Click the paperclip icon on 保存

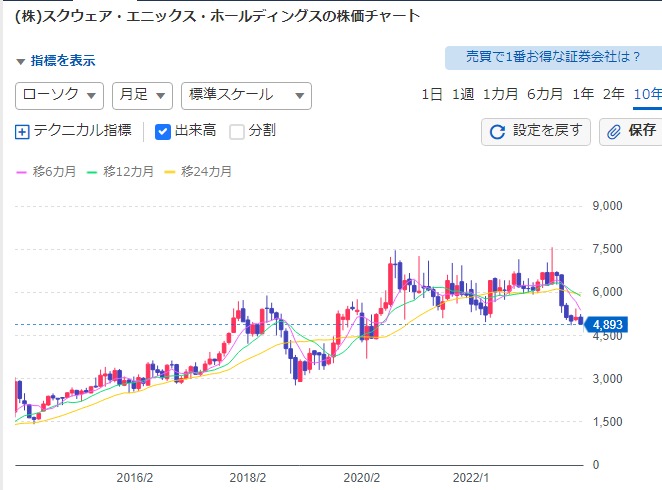pyautogui.click(x=614, y=132)
